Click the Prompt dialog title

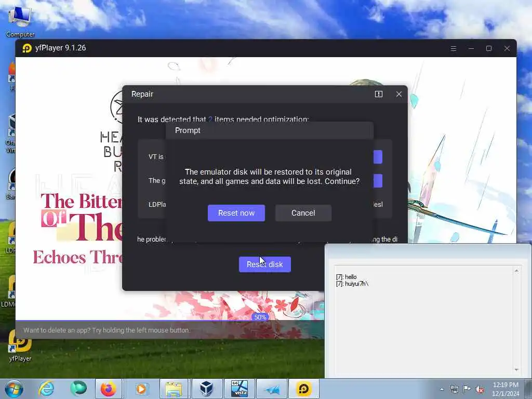(188, 130)
